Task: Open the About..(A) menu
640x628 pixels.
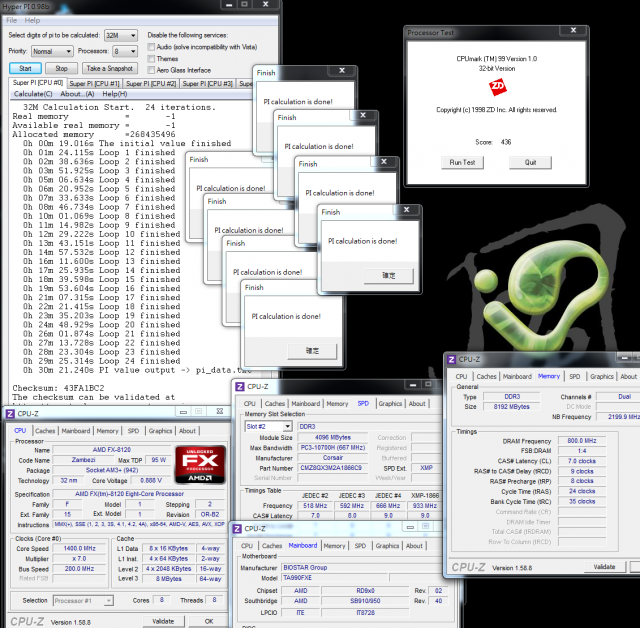Action: pos(77,94)
